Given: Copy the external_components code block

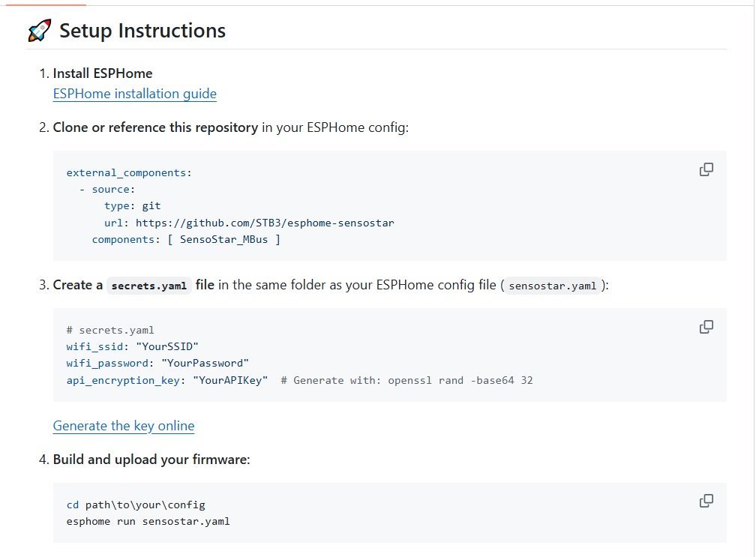Looking at the screenshot, I should coord(706,169).
